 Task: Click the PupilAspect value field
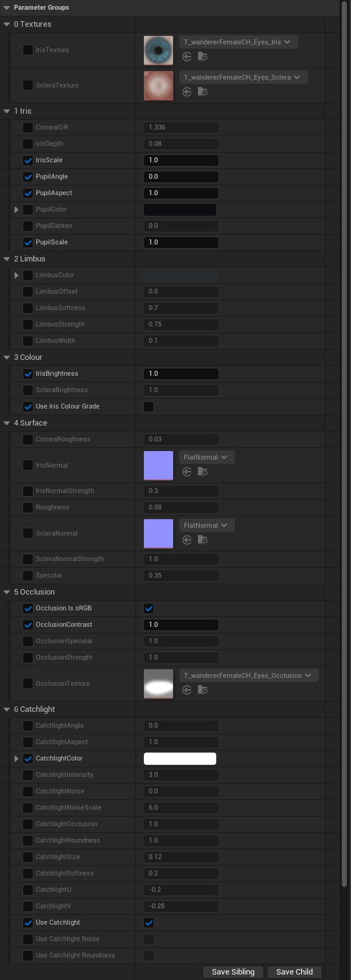181,193
